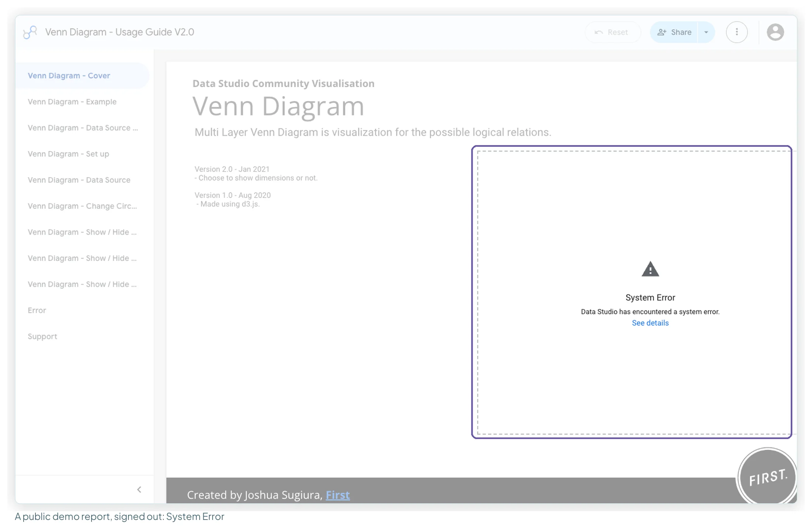Click the 'Venn Diagram - Usage Guide V2.0' title
Viewport: 812px width, 531px height.
[x=120, y=32]
